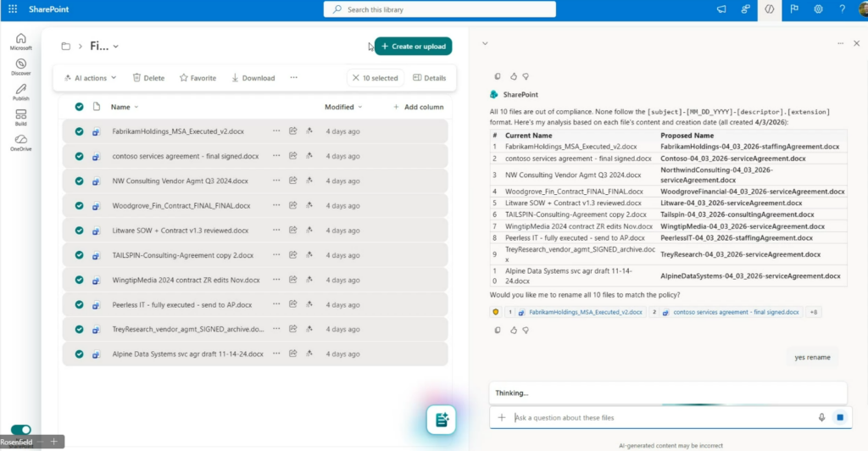Click the share icon for FabrikamHoldings_MSA_Executed_v2.docx

click(292, 131)
